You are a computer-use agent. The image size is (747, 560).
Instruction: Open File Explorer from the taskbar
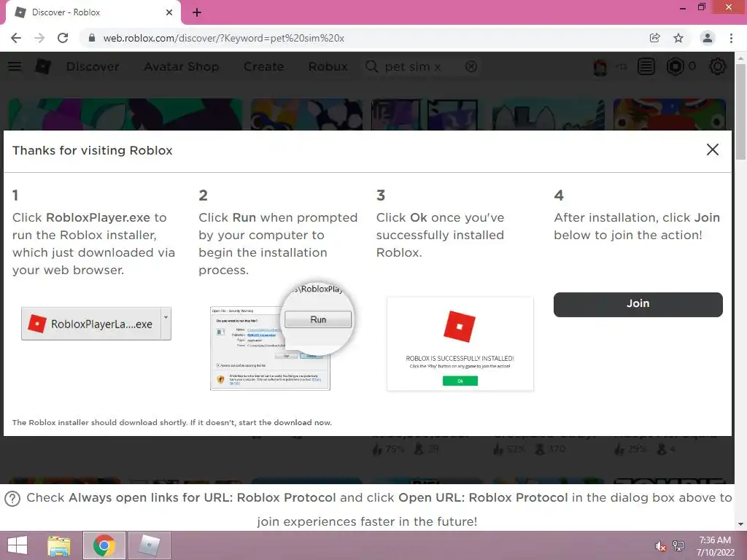[58, 545]
